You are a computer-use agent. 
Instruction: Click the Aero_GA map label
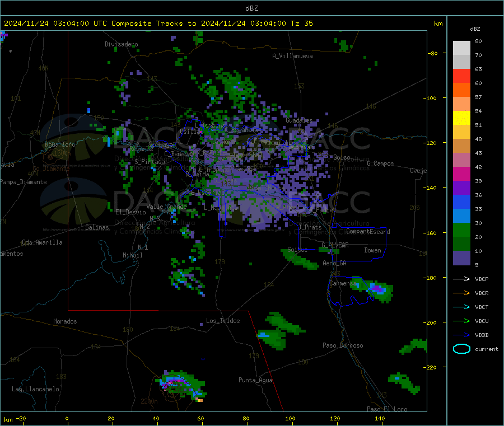click(x=334, y=264)
